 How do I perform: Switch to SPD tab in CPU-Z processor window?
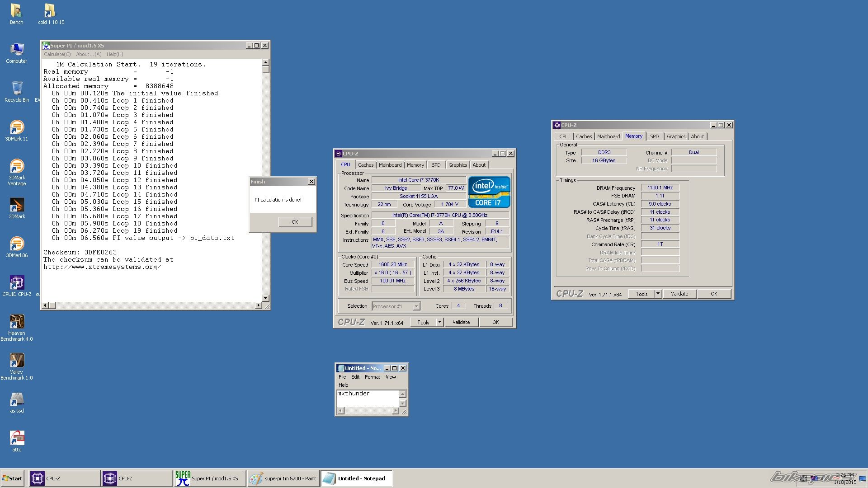436,165
